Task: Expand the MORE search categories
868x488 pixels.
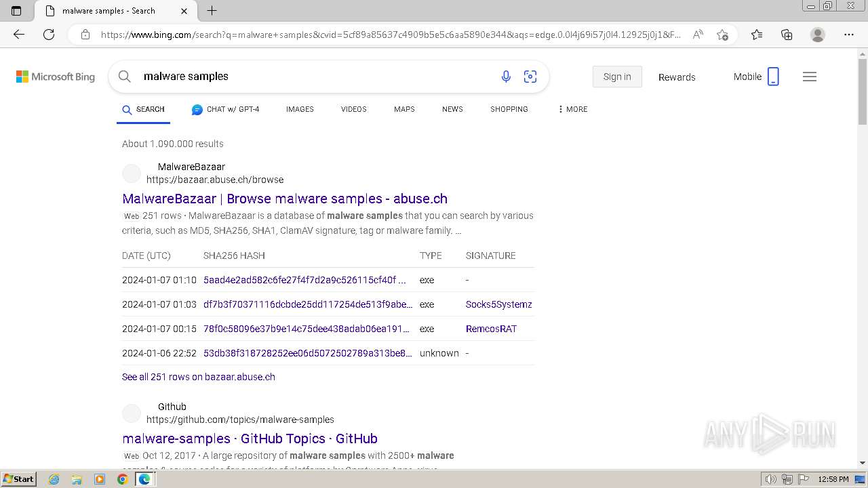Action: [x=572, y=109]
